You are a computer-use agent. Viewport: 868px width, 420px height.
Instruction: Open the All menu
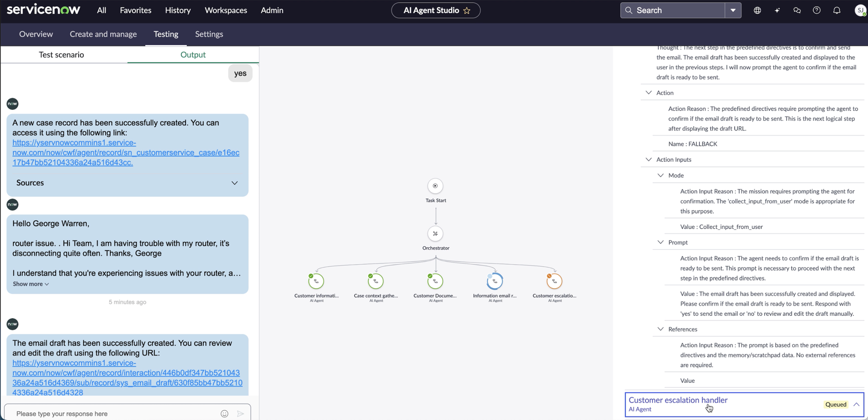pos(102,10)
